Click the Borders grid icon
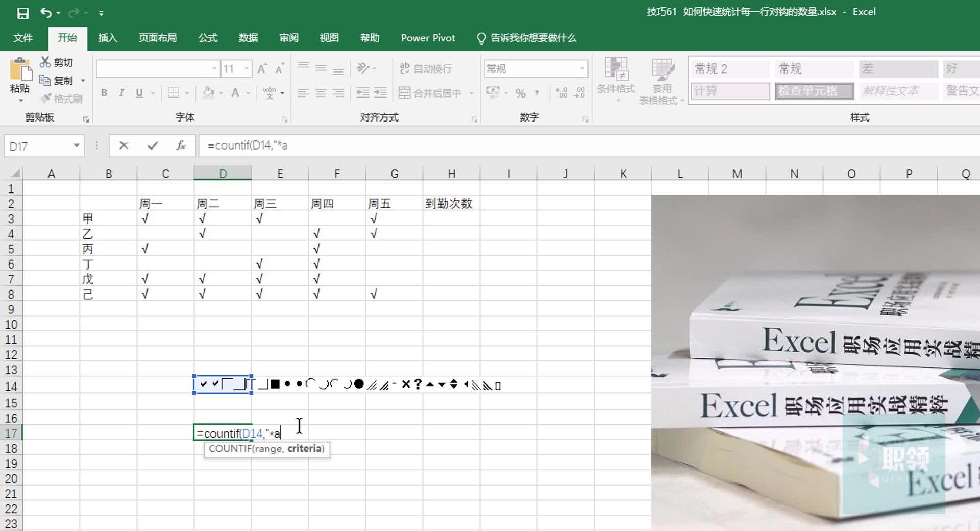980x531 pixels. [x=174, y=93]
